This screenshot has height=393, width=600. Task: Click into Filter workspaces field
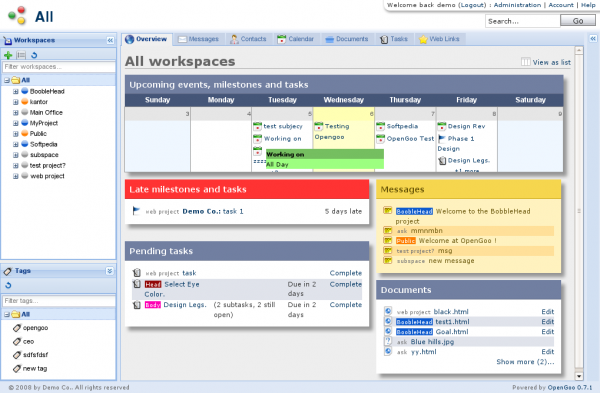pyautogui.click(x=59, y=67)
